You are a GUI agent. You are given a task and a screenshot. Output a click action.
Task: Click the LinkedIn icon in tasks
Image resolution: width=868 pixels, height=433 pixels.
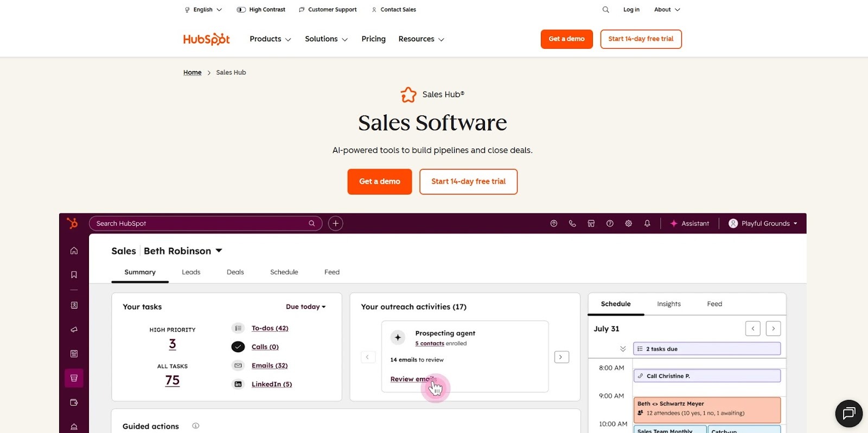[238, 384]
